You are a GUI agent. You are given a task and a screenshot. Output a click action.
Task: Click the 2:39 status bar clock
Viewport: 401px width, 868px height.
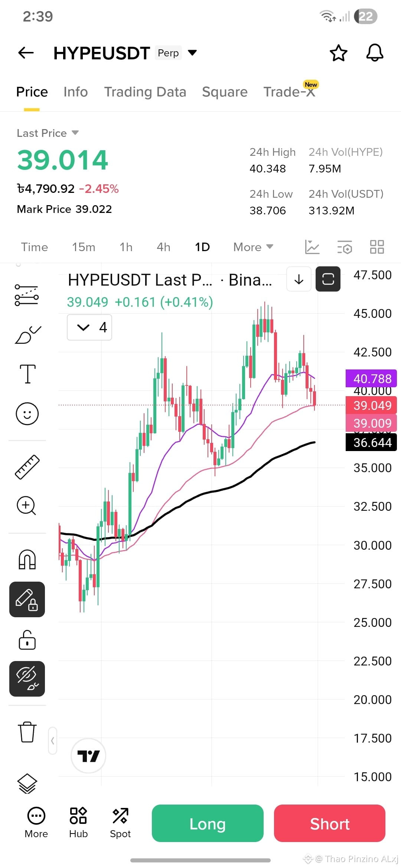coord(38,17)
